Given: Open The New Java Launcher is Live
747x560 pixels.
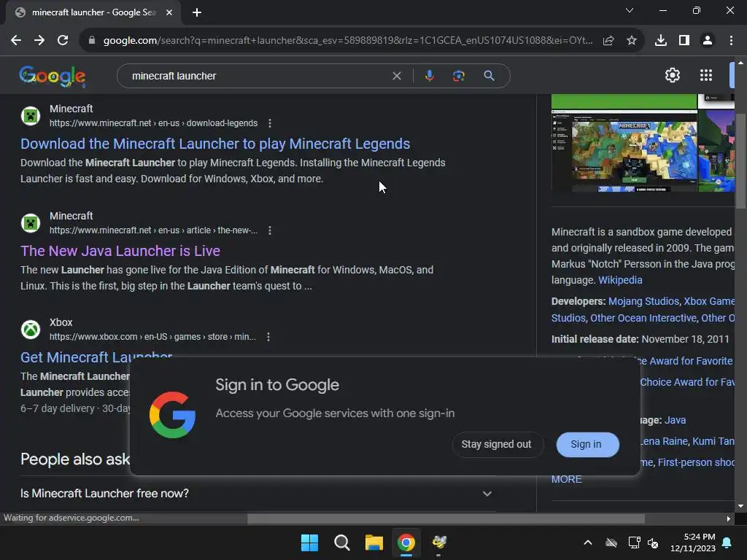Looking at the screenshot, I should (120, 251).
